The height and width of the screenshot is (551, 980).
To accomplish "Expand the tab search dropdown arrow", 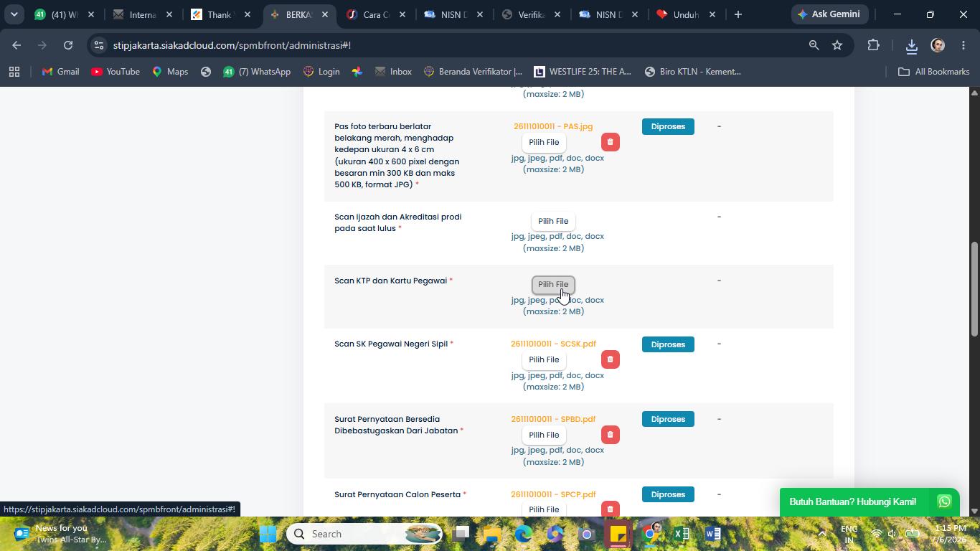I will 14,14.
